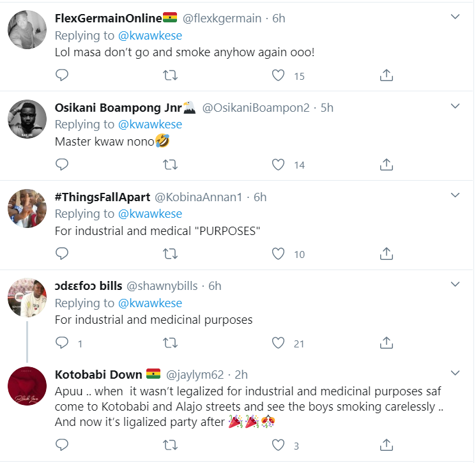Screen dimensions: 476x463
Task: Like Osikani Boampong's tweet with 14 likes
Action: pos(278,165)
